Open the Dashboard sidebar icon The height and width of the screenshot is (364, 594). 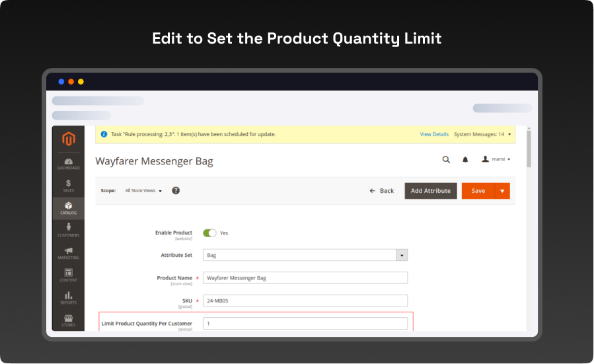coord(69,163)
